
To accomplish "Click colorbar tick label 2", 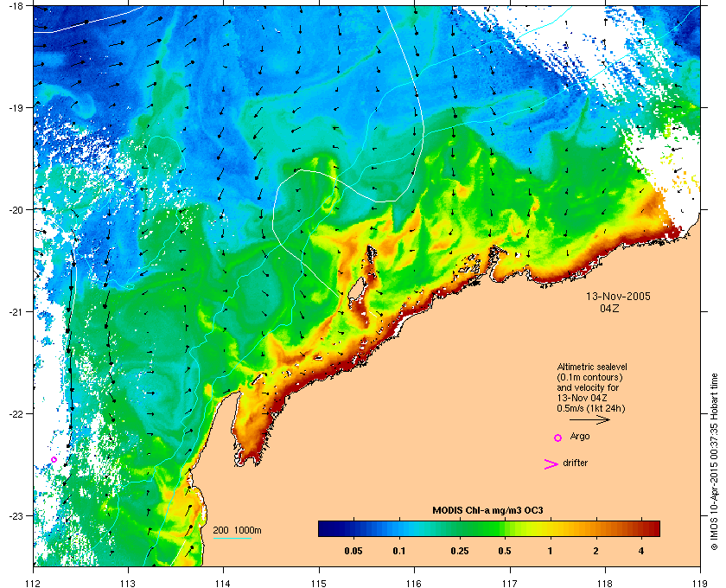I will tap(595, 552).
